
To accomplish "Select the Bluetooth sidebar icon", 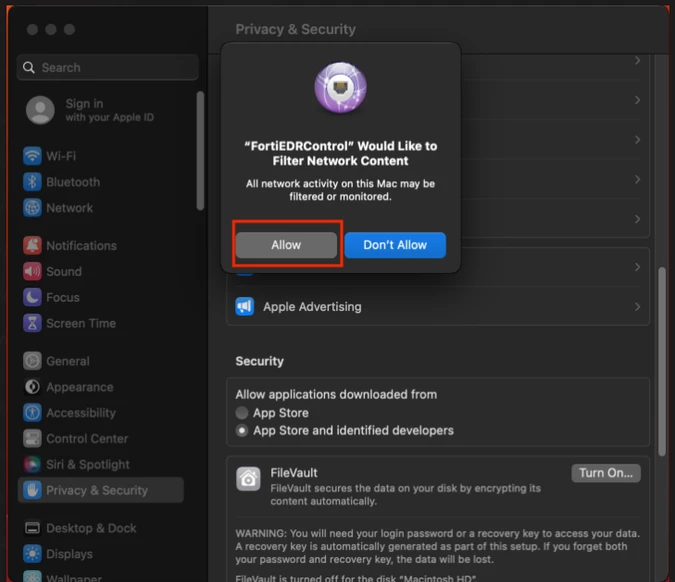I will (32, 182).
